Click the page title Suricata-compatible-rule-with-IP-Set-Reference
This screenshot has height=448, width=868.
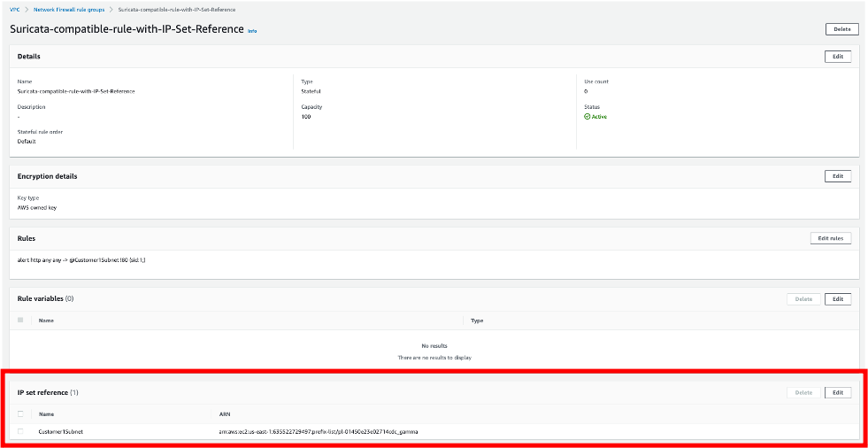click(x=127, y=30)
